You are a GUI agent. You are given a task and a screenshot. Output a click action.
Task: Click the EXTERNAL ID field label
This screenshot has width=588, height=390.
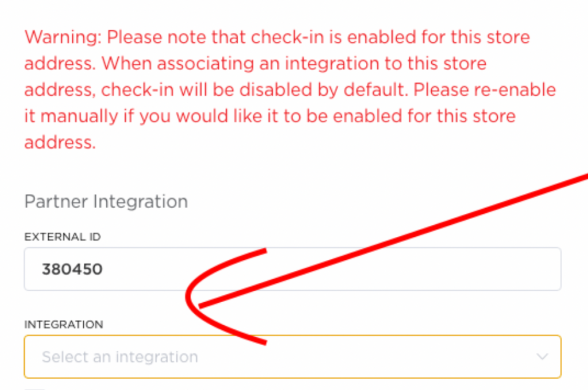(62, 237)
